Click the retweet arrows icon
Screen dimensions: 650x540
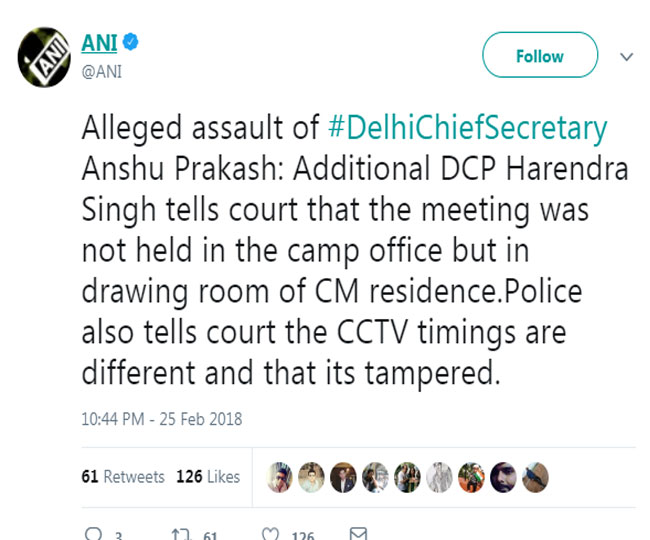click(x=181, y=535)
